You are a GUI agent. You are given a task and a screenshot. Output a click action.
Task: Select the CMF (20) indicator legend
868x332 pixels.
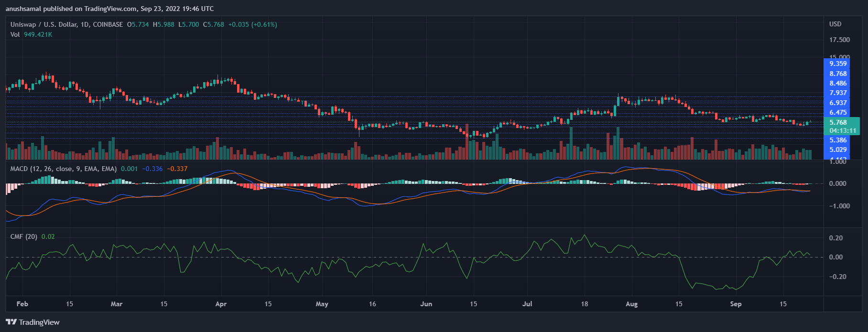pos(24,236)
